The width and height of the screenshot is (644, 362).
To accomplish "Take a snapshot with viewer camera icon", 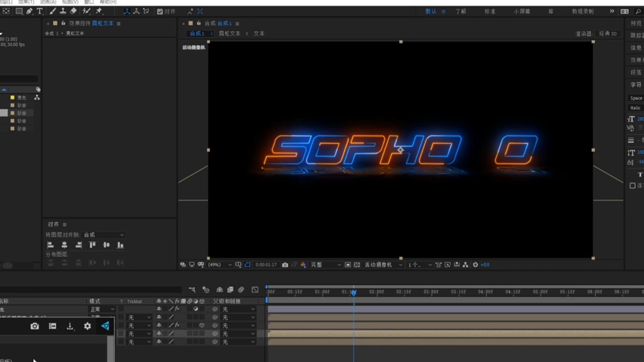I will click(x=285, y=265).
